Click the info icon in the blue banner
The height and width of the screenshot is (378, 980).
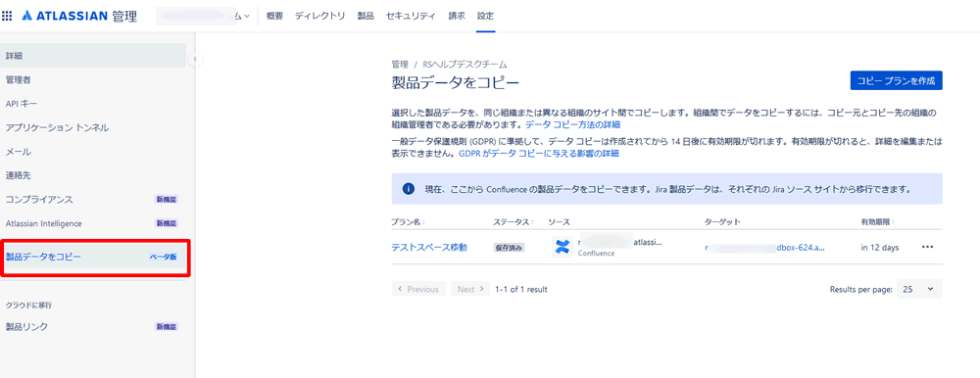(409, 188)
